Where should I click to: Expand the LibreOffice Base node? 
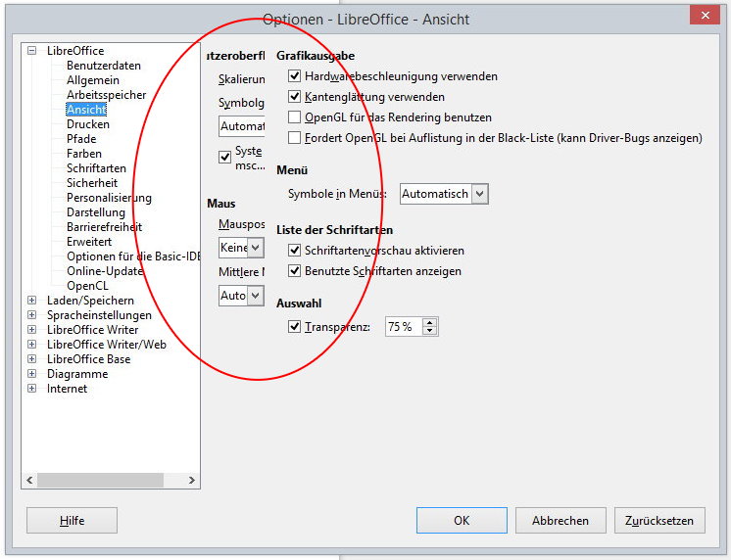click(x=31, y=358)
